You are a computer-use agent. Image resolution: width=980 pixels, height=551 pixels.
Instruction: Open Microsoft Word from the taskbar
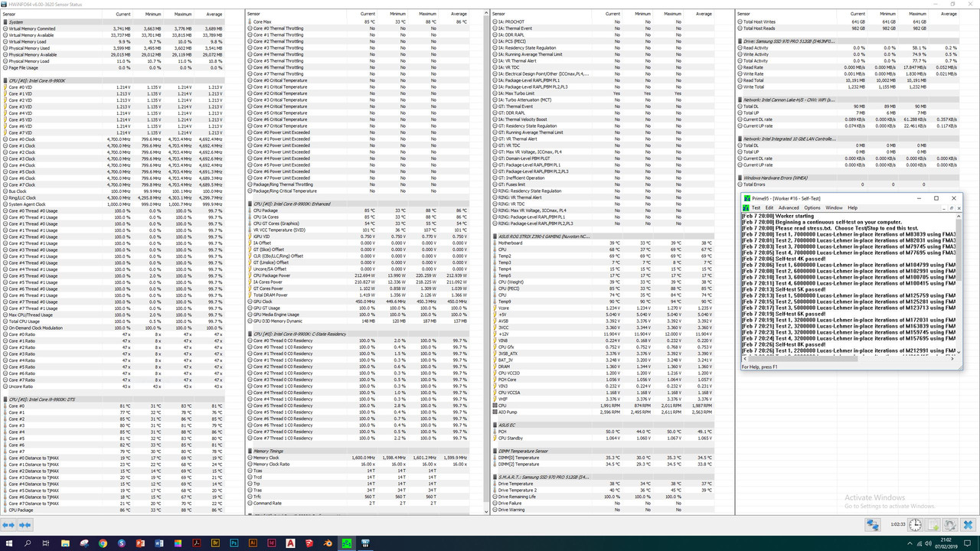(158, 543)
